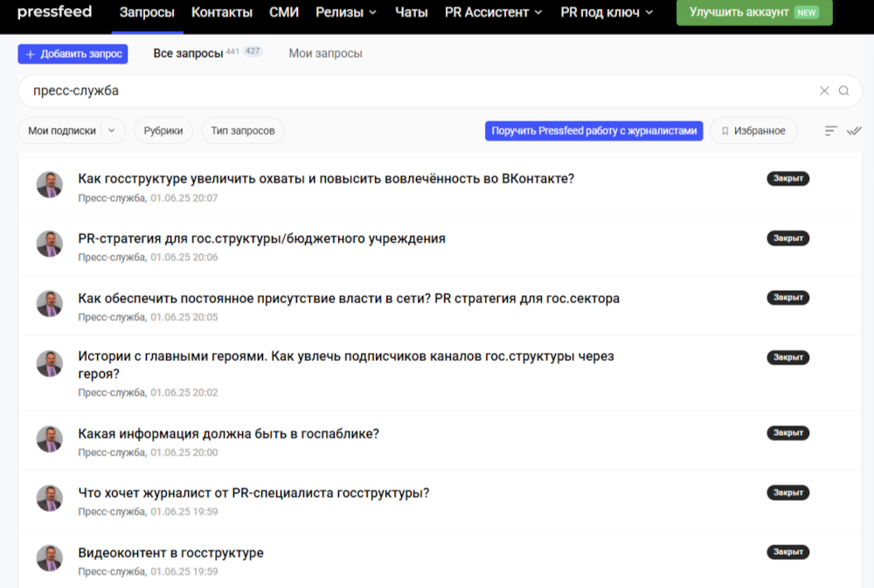Screen dimensions: 874x588
Task: Click Улучшить аккаунт button
Action: coord(754,12)
